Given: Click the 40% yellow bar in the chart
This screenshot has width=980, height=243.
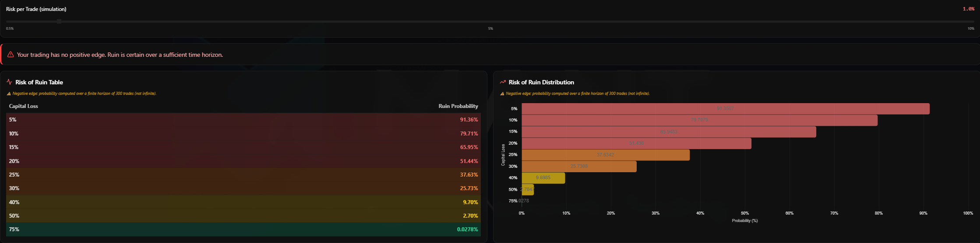Looking at the screenshot, I should [x=543, y=178].
